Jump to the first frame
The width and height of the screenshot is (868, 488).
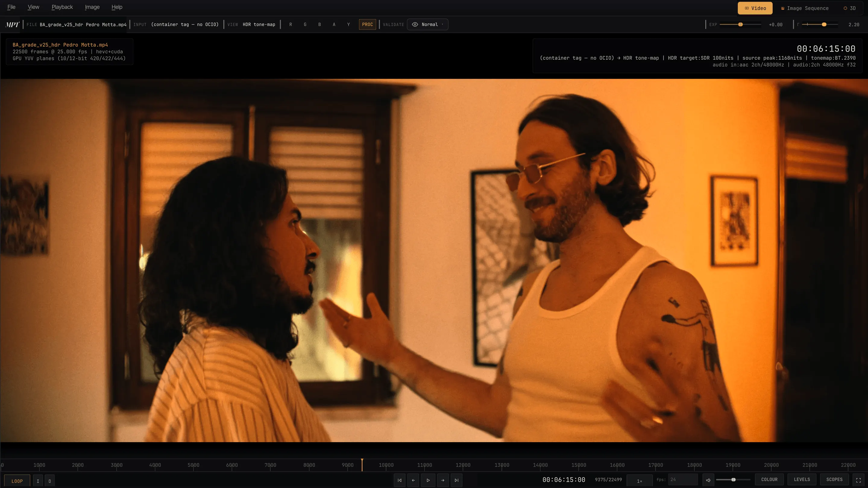(399, 480)
